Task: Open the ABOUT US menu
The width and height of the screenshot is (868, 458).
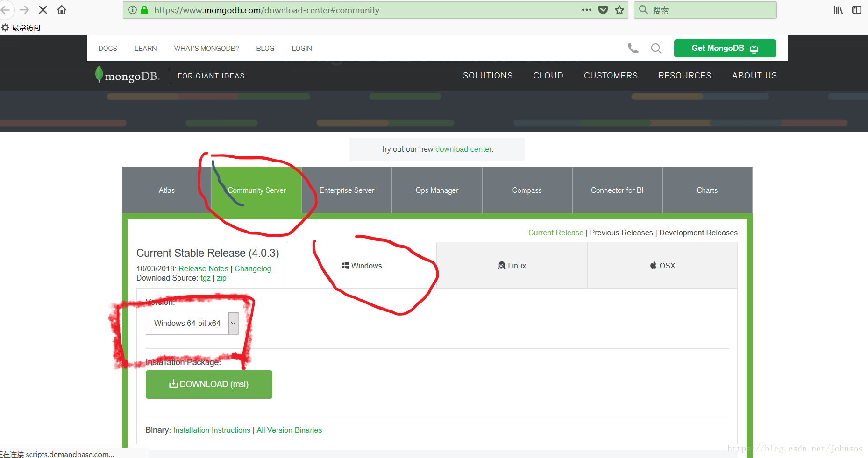Action: pos(754,76)
